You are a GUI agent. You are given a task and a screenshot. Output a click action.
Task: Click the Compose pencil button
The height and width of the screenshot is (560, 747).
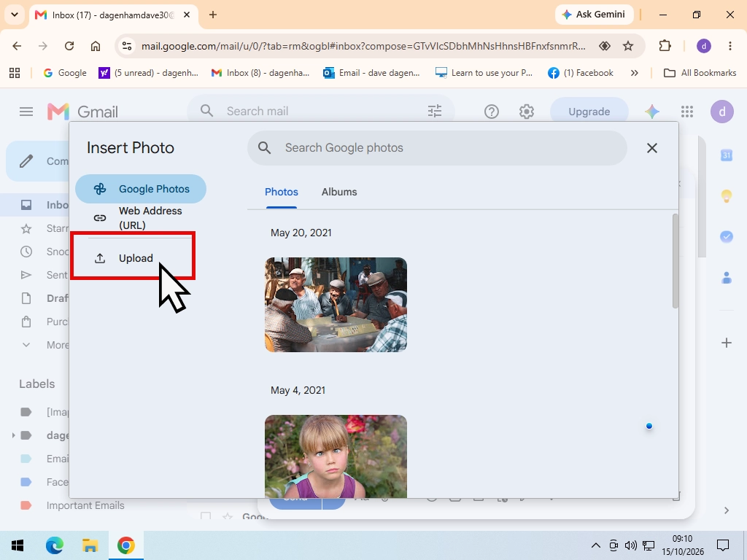click(x=26, y=161)
